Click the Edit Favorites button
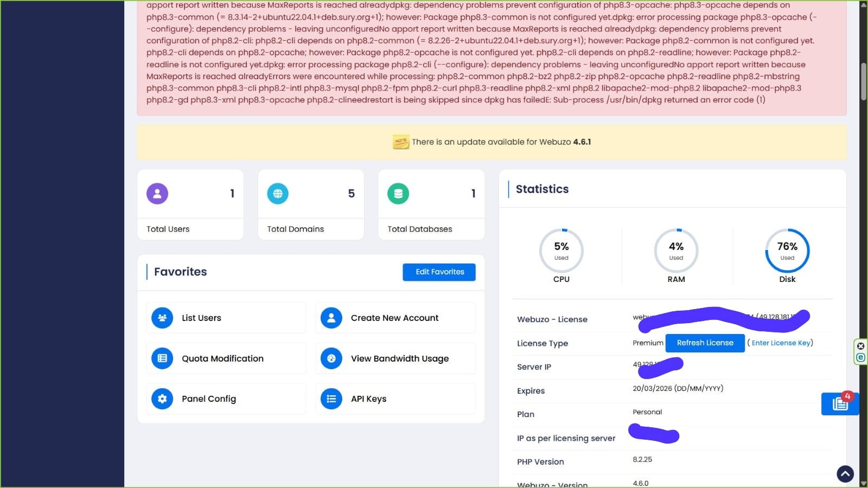This screenshot has height=488, width=868. click(x=439, y=272)
